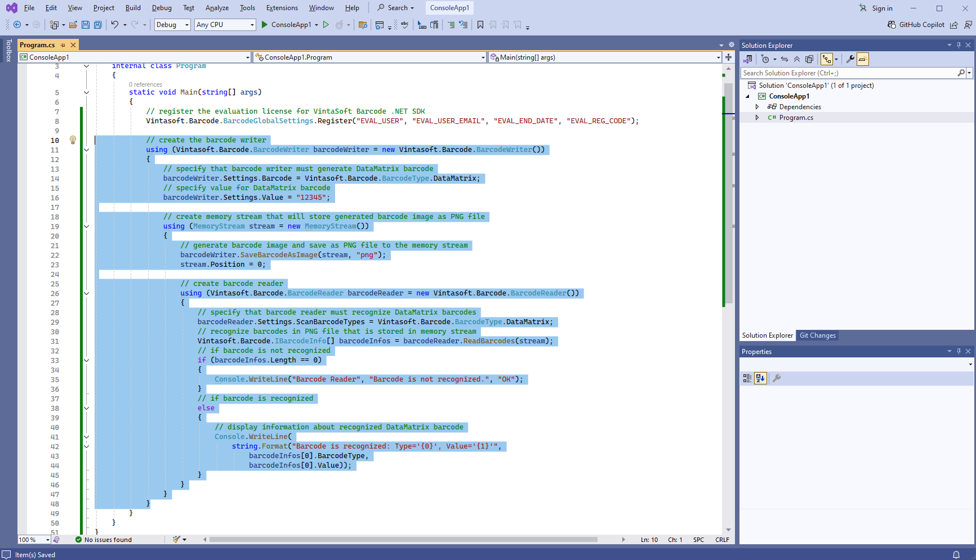Open Properties wrench in Solution Explorer toolbar

pyautogui.click(x=850, y=59)
